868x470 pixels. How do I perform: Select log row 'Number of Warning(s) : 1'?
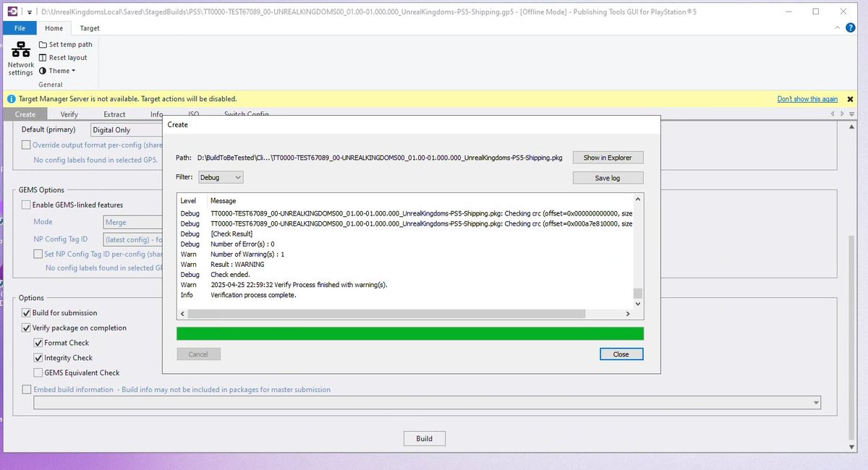pyautogui.click(x=405, y=255)
